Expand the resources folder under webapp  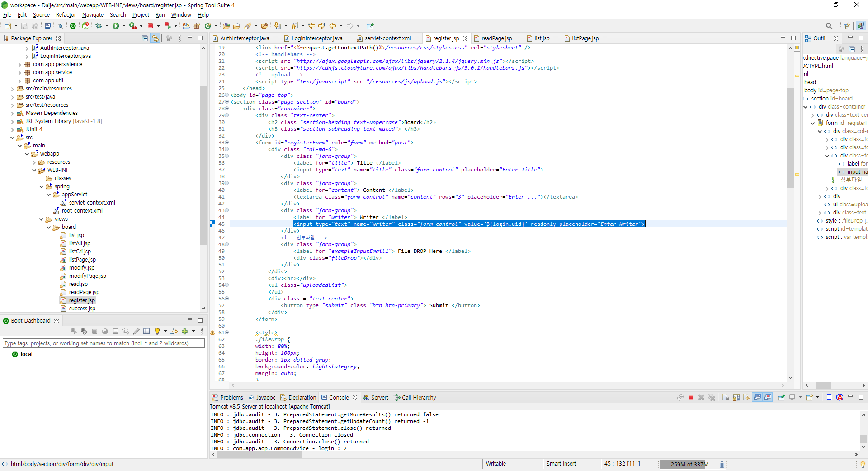(34, 162)
